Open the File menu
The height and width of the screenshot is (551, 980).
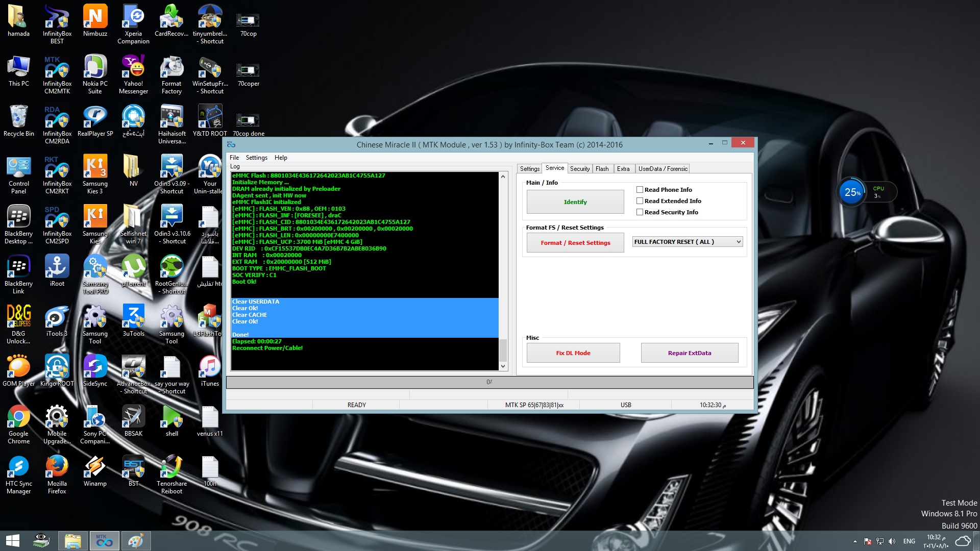(x=234, y=158)
